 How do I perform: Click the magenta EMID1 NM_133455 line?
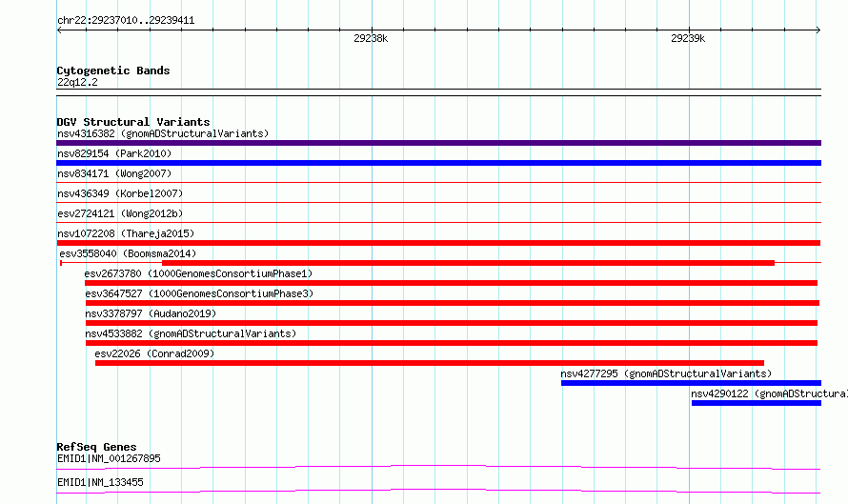tap(438, 491)
